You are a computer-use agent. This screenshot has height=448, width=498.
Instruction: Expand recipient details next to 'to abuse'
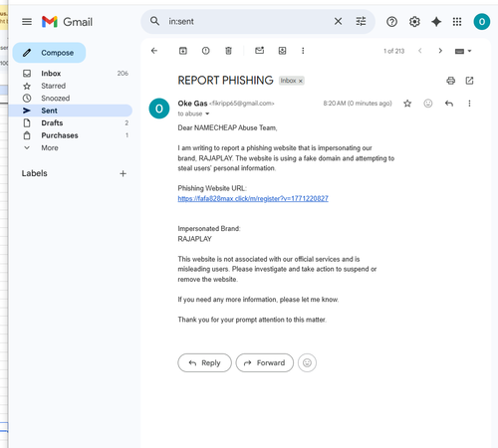207,113
